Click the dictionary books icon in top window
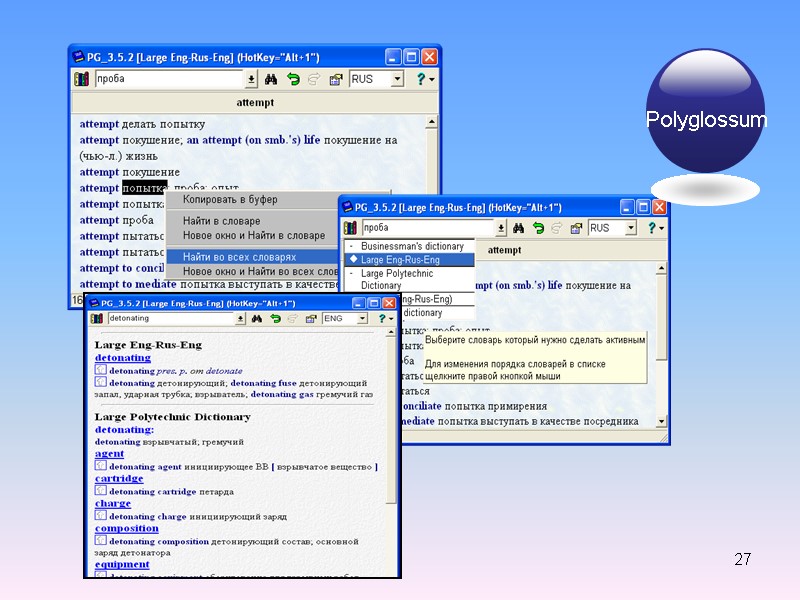Screen dimensions: 800x600 [82, 79]
